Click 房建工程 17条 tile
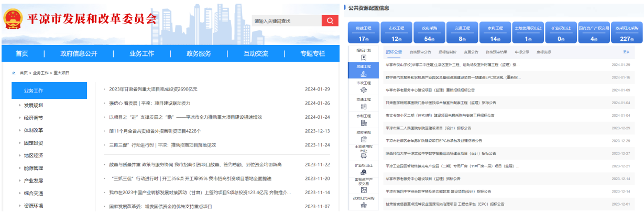644x214 pixels. point(363,32)
